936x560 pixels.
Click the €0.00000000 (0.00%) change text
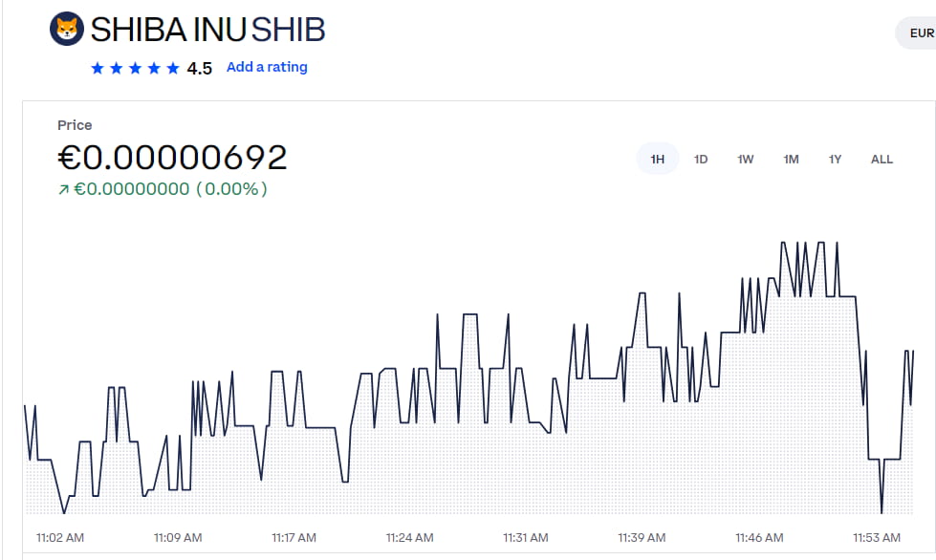(x=170, y=189)
